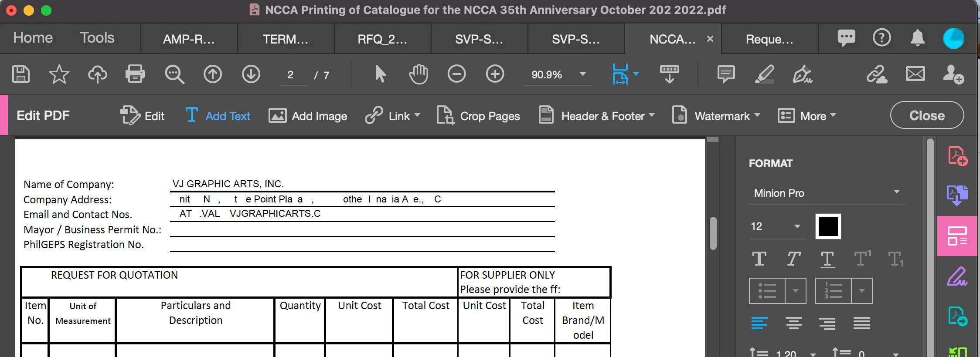Image resolution: width=980 pixels, height=357 pixels.
Task: Expand the bulleted list style dropdown
Action: (796, 290)
